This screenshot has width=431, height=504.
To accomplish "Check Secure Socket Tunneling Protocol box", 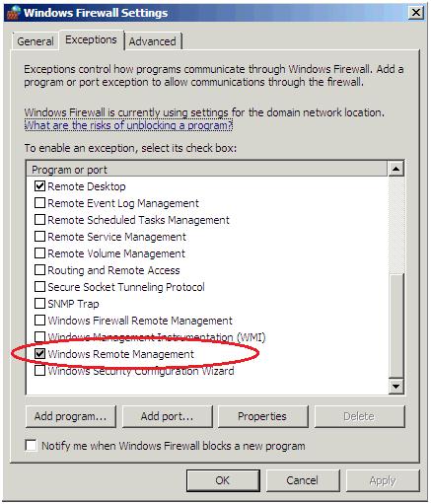I will (x=39, y=287).
